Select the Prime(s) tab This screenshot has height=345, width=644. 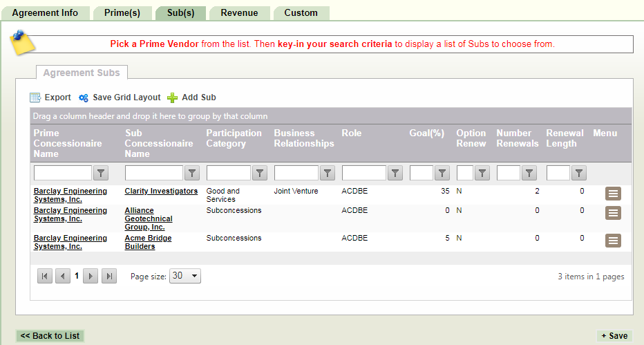click(x=122, y=13)
